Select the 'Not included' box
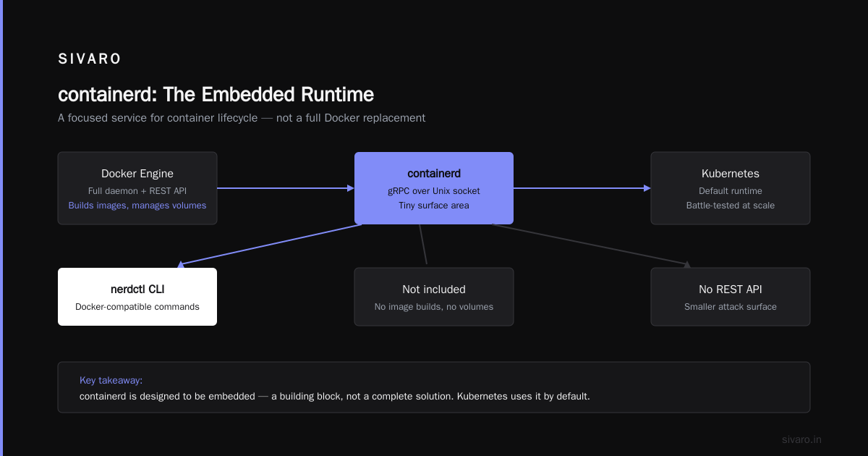868x456 pixels. [434, 297]
